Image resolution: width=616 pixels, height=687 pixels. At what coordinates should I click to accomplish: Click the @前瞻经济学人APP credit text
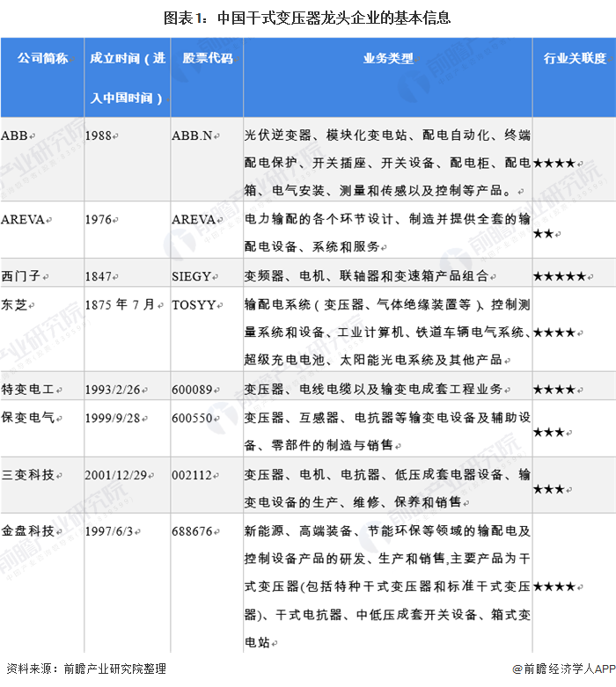[564, 669]
